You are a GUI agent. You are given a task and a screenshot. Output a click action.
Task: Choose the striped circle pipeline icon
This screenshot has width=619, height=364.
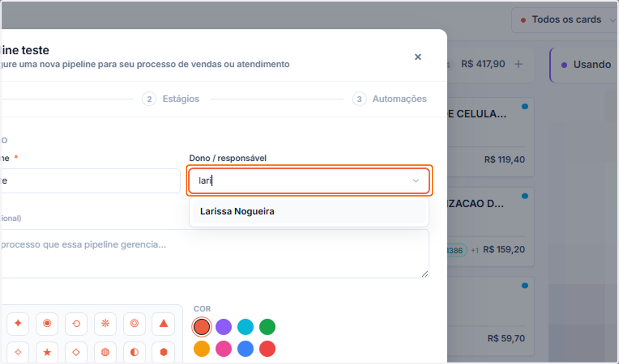[x=105, y=353]
